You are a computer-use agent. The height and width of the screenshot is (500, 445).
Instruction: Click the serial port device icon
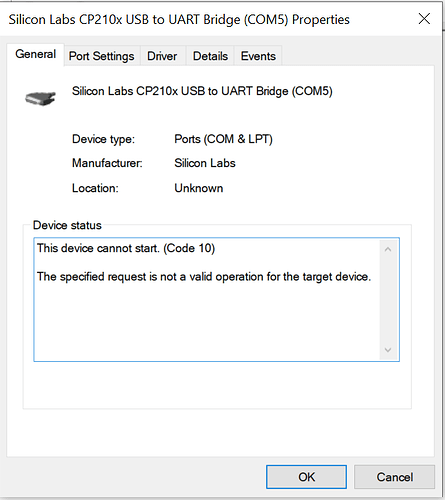point(40,99)
